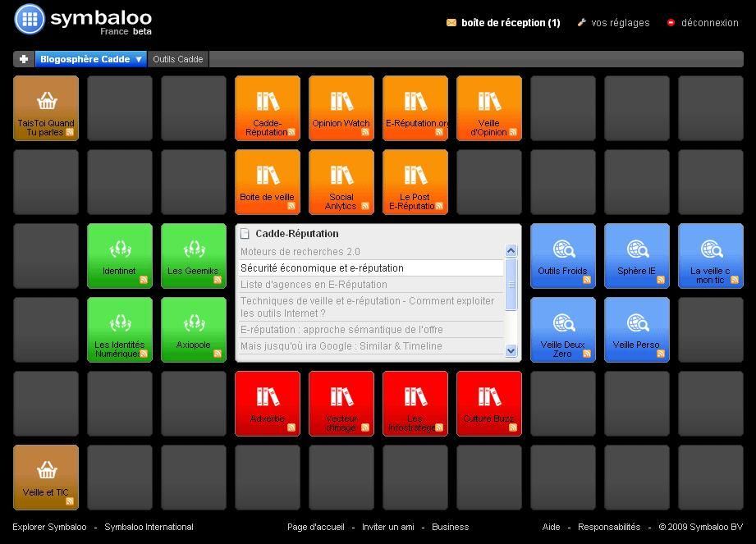Open the Aide help link
Screen dimensions: 756x544
(x=551, y=527)
